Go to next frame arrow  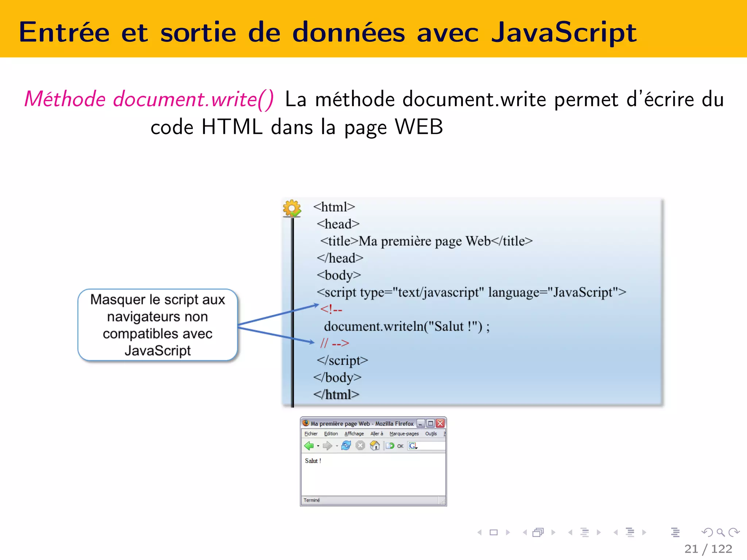[553, 532]
